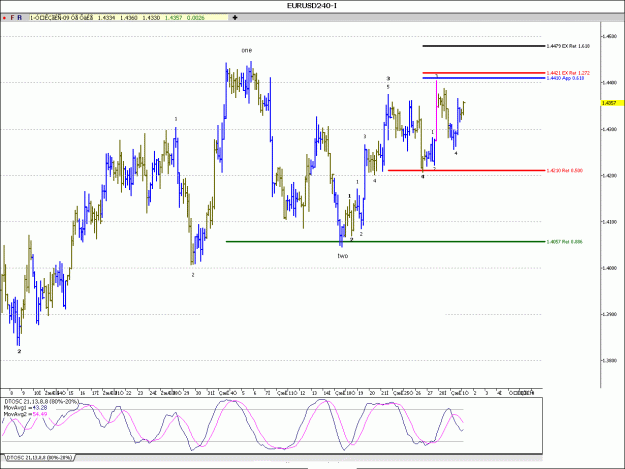Click the black plus crosshair icon

pyautogui.click(x=235, y=18)
